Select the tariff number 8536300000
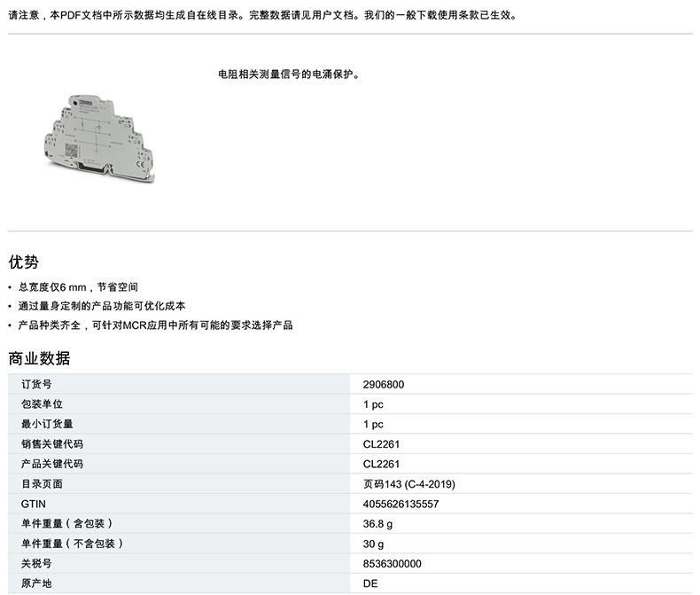Screen dimensions: 700x595 coord(392,563)
